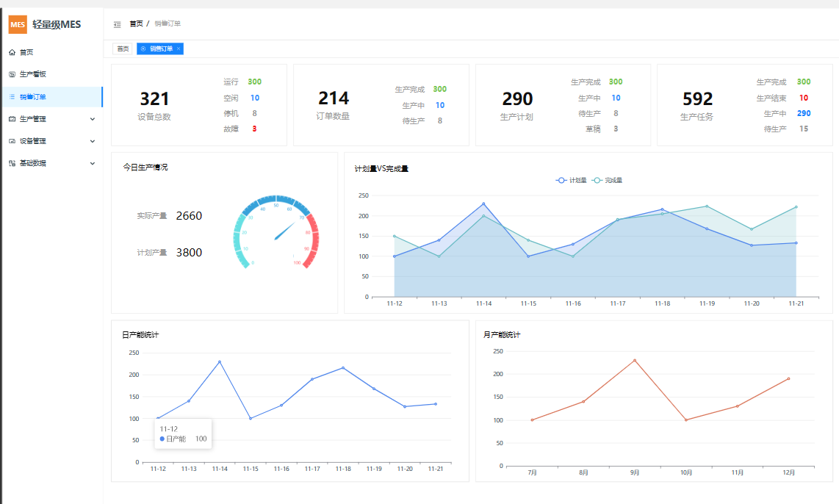This screenshot has height=504, width=839.
Task: Toggle the 完成量 series in chart legend
Action: [x=608, y=180]
